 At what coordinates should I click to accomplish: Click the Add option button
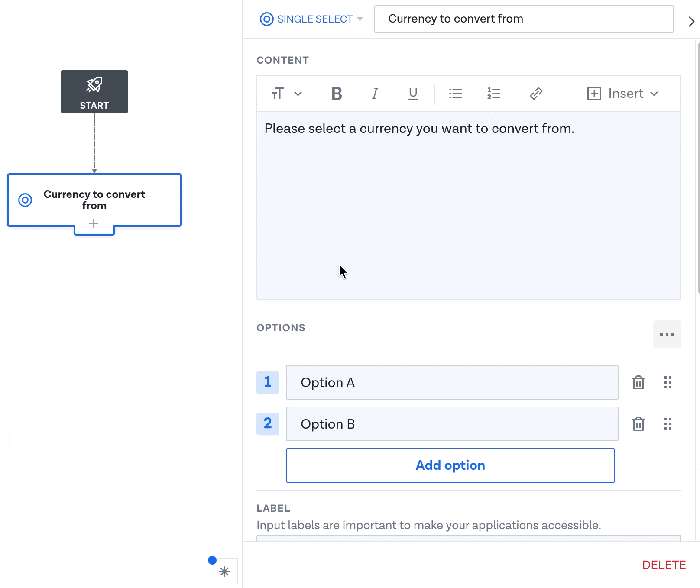(450, 465)
